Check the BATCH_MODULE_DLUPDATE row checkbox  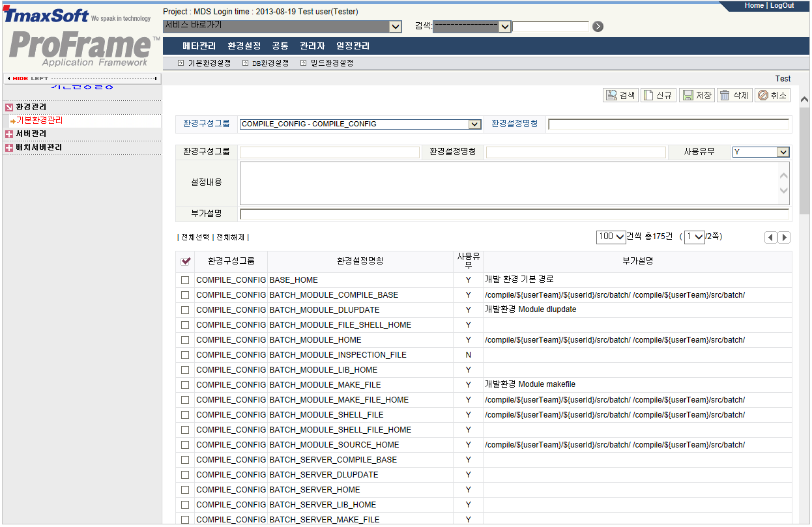(x=185, y=309)
